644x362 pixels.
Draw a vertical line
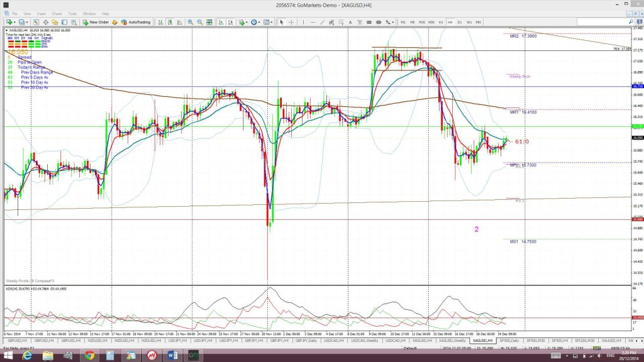click(303, 22)
